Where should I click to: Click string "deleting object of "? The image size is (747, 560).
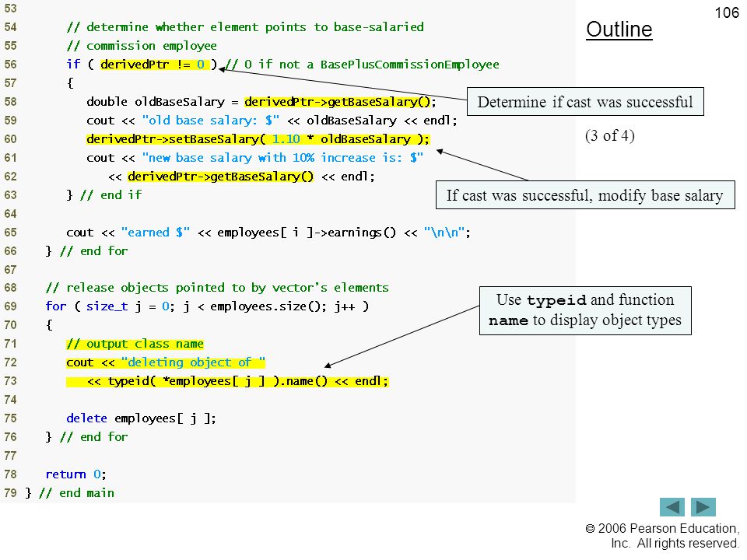tap(193, 362)
